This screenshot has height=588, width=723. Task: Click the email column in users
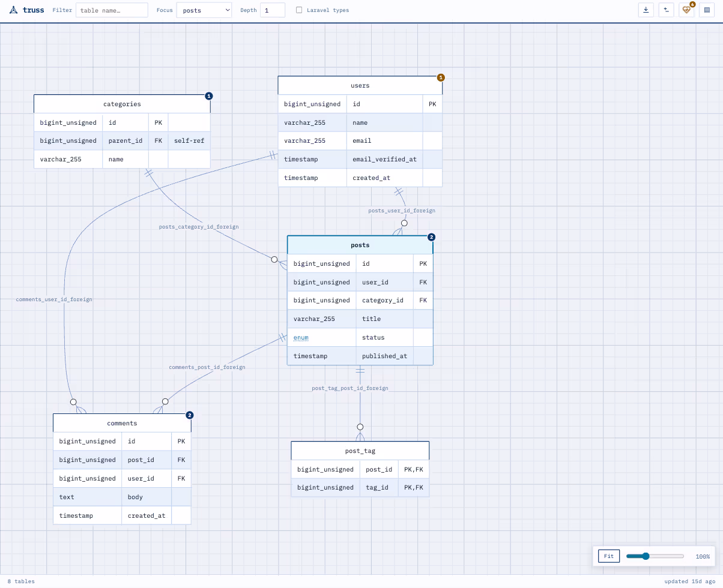coord(384,140)
